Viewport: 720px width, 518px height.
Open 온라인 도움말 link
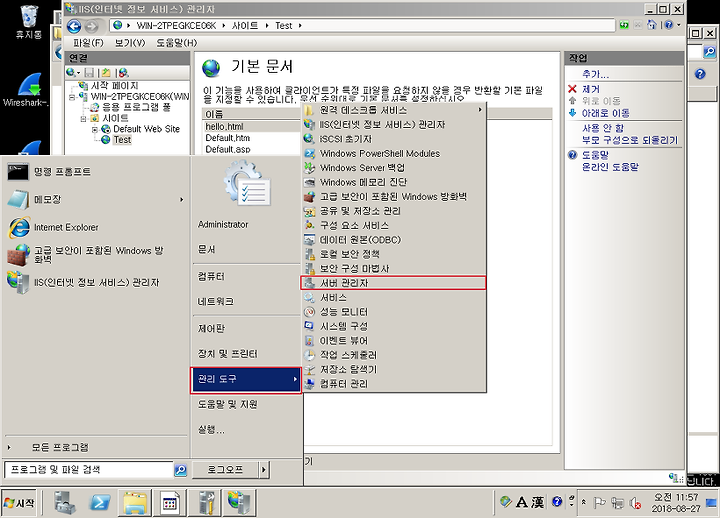click(x=610, y=167)
